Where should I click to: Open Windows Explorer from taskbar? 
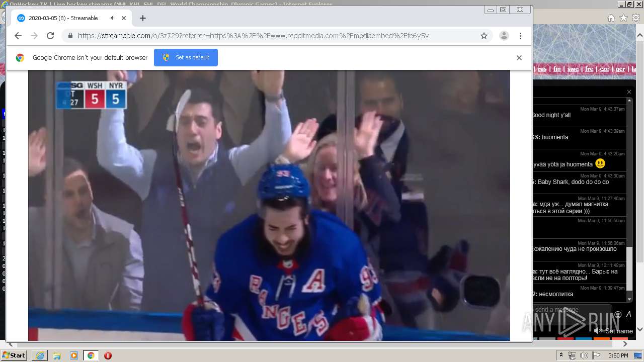[57, 355]
